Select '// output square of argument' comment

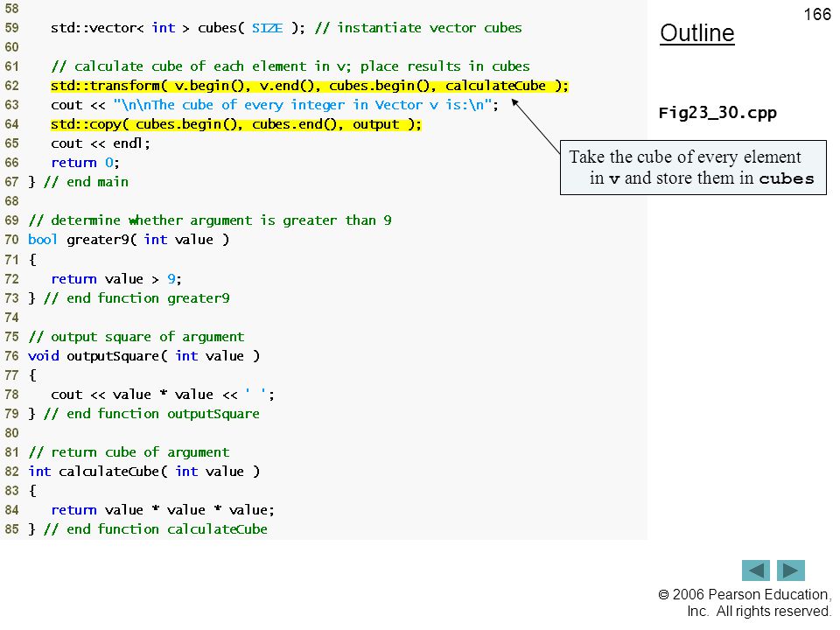(x=136, y=337)
